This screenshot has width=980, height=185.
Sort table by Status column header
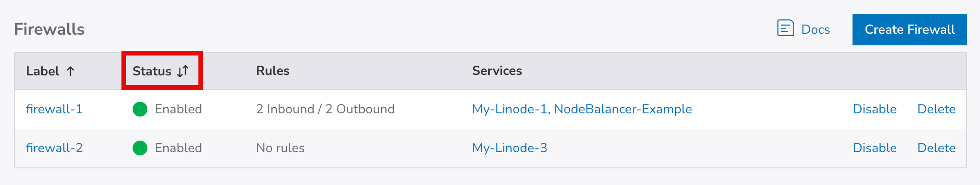[x=152, y=71]
